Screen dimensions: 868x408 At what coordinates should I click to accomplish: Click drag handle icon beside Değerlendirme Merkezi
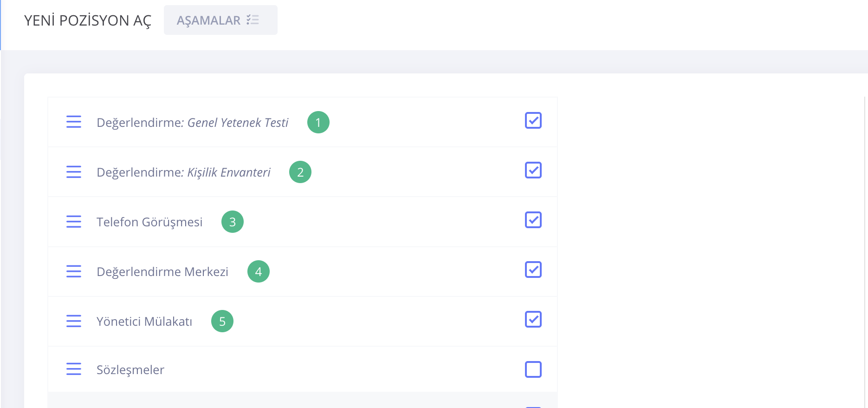click(x=74, y=271)
